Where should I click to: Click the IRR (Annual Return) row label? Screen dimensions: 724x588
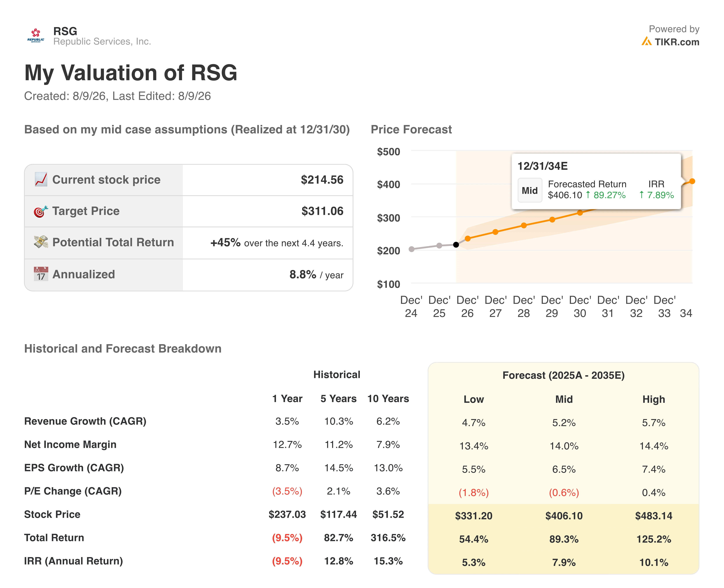tap(73, 561)
